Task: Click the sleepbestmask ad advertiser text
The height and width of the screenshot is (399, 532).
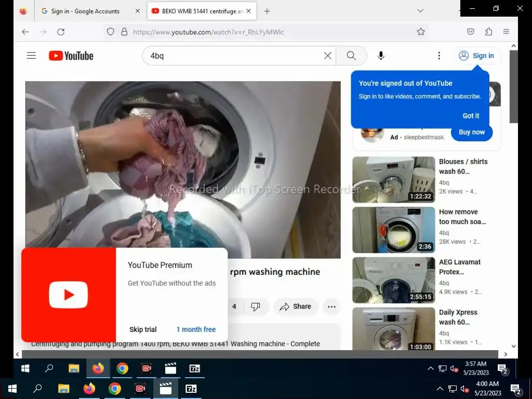Action: 424,137
